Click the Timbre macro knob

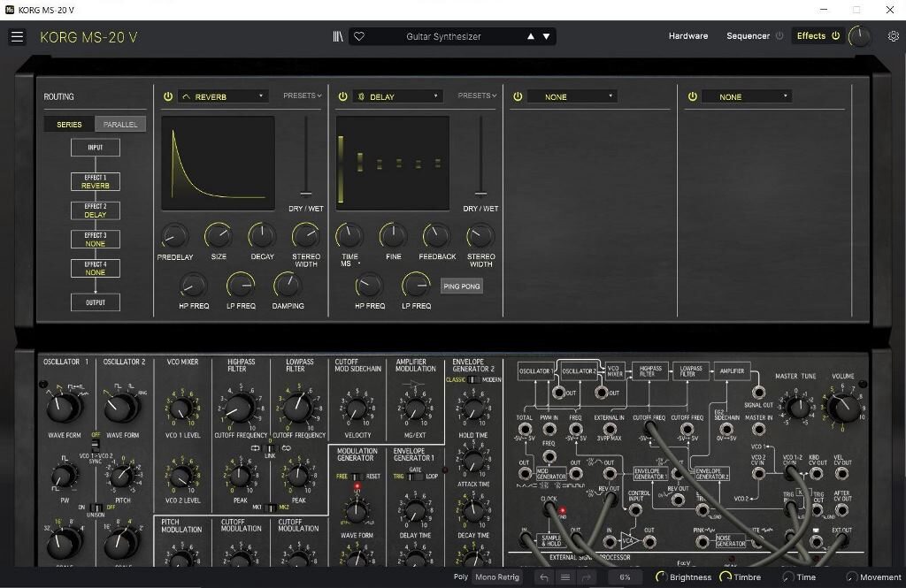tap(725, 577)
